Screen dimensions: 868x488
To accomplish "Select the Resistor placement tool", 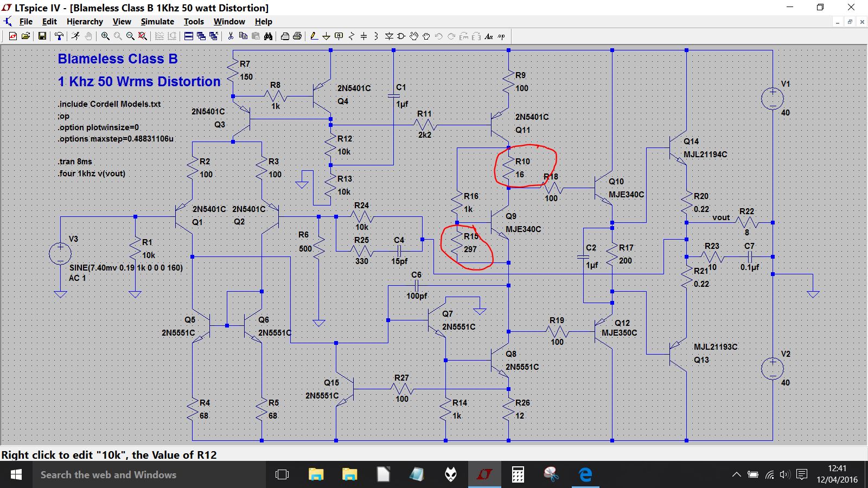I will pyautogui.click(x=352, y=36).
